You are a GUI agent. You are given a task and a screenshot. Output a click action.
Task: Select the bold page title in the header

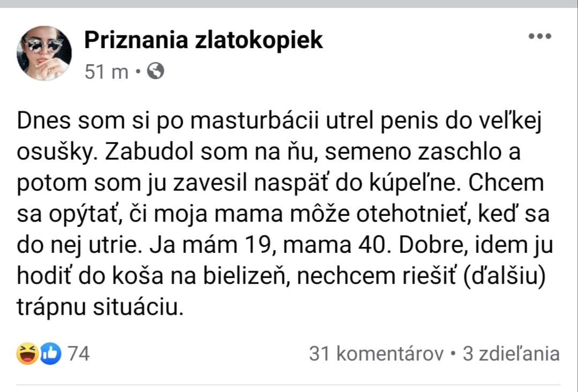coord(204,40)
